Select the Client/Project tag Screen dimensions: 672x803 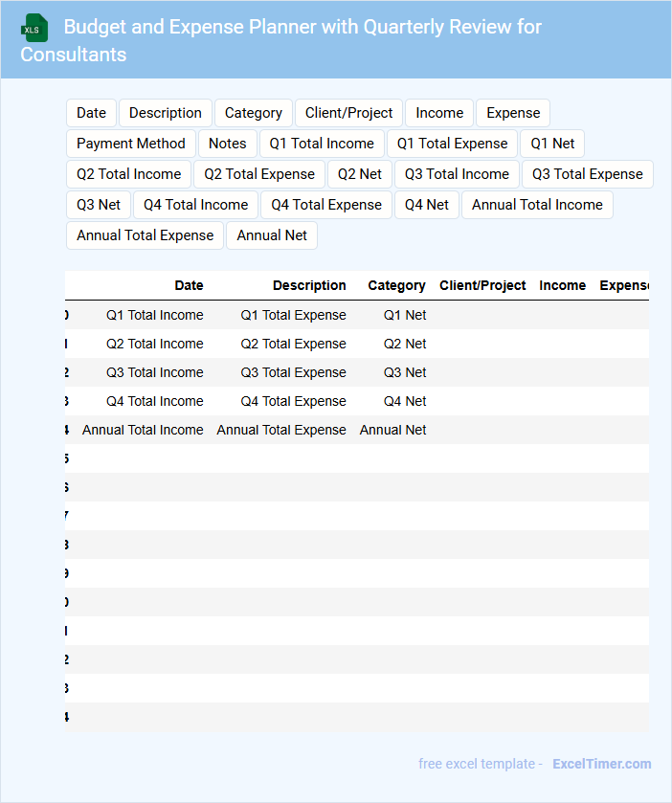point(348,113)
